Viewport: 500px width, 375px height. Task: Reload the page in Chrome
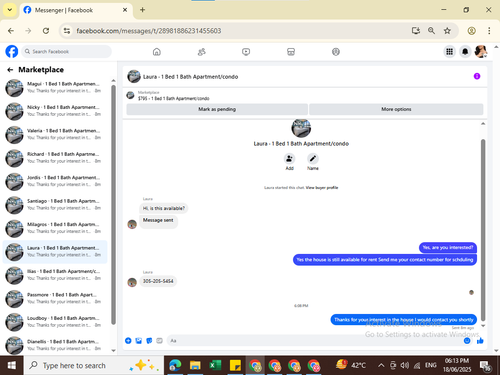[x=46, y=31]
